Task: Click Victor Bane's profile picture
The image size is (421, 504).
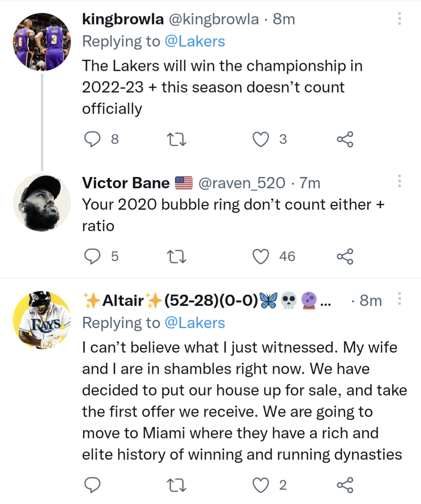Action: pos(42,202)
